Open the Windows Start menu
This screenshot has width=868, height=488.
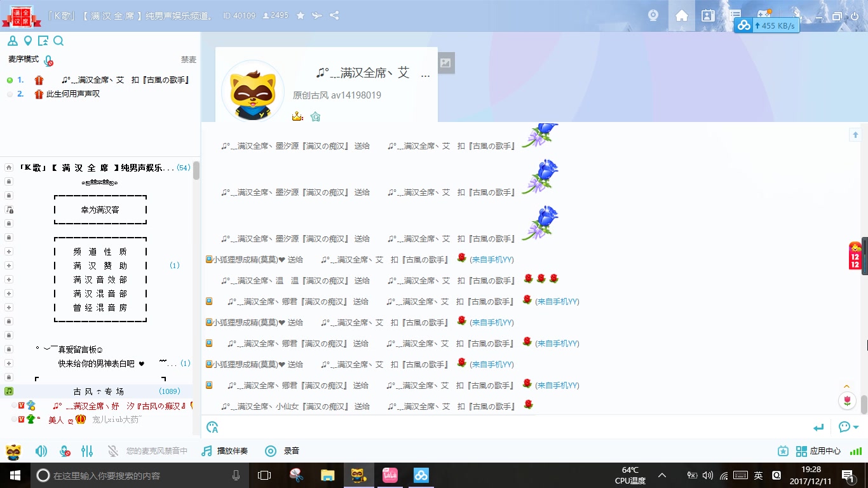(x=14, y=475)
